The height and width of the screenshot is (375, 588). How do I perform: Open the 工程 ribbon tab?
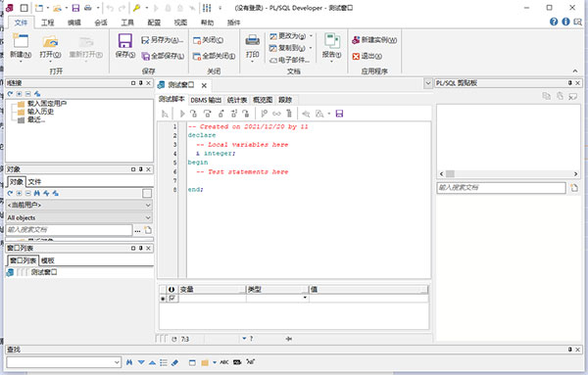(x=48, y=23)
